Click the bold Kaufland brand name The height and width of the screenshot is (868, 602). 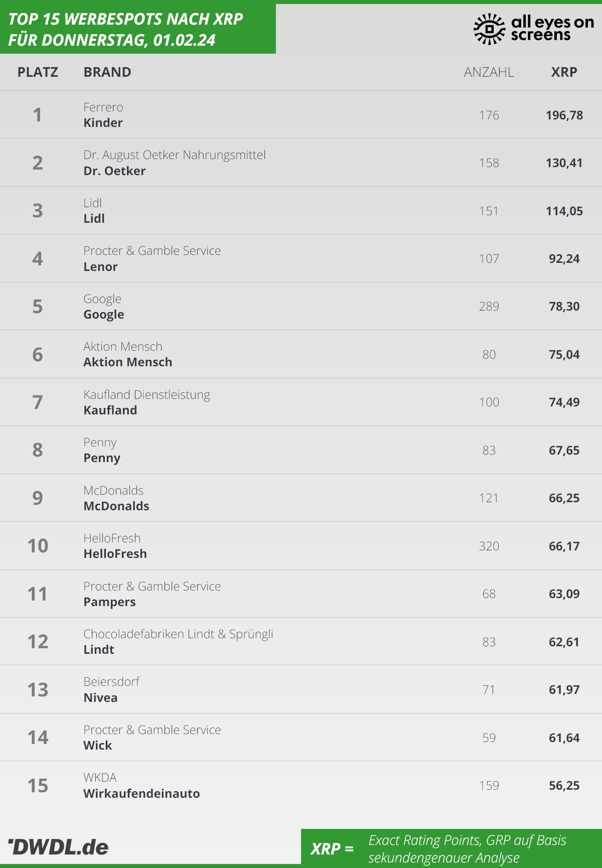coord(110,410)
